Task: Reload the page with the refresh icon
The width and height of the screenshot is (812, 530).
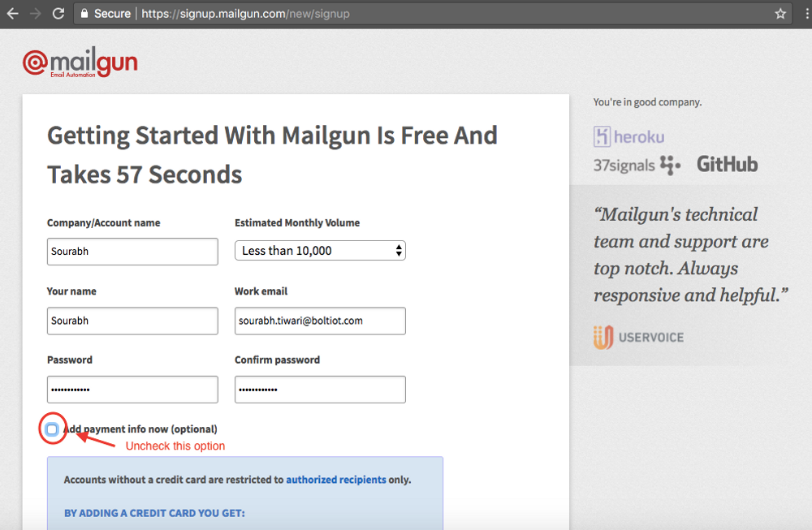Action: (x=58, y=14)
